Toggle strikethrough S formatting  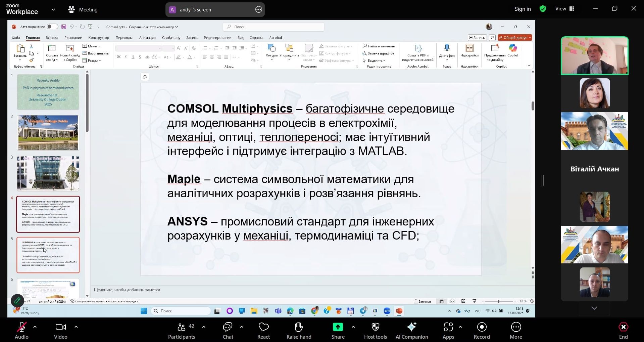140,57
